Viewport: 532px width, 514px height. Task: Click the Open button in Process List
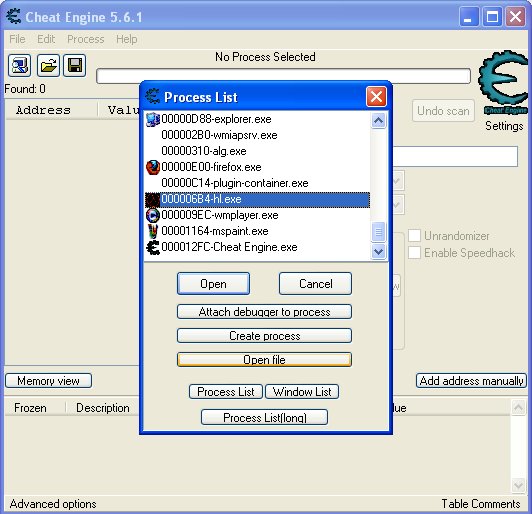[213, 284]
